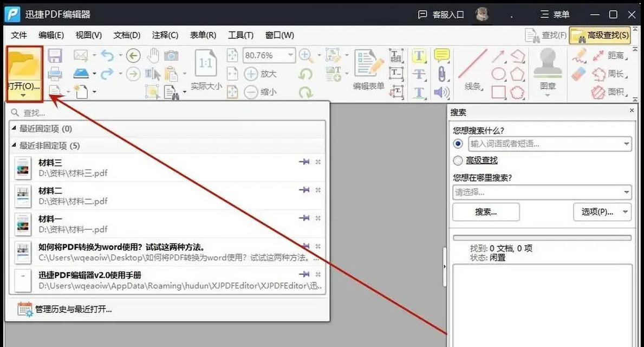Choose the ellipse (circle) shape tool
The image size is (644, 347).
(x=498, y=74)
